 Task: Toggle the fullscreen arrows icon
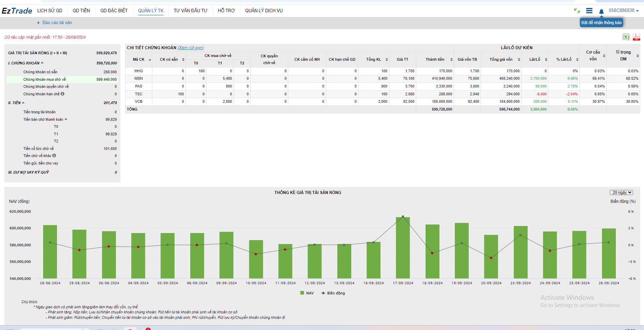pyautogui.click(x=577, y=11)
